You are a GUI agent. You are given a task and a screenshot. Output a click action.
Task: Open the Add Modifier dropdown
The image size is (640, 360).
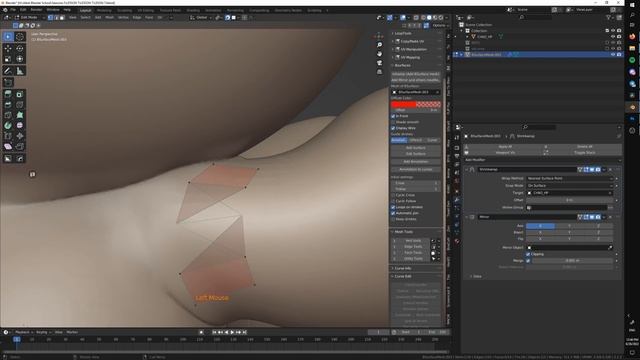pyautogui.click(x=542, y=160)
